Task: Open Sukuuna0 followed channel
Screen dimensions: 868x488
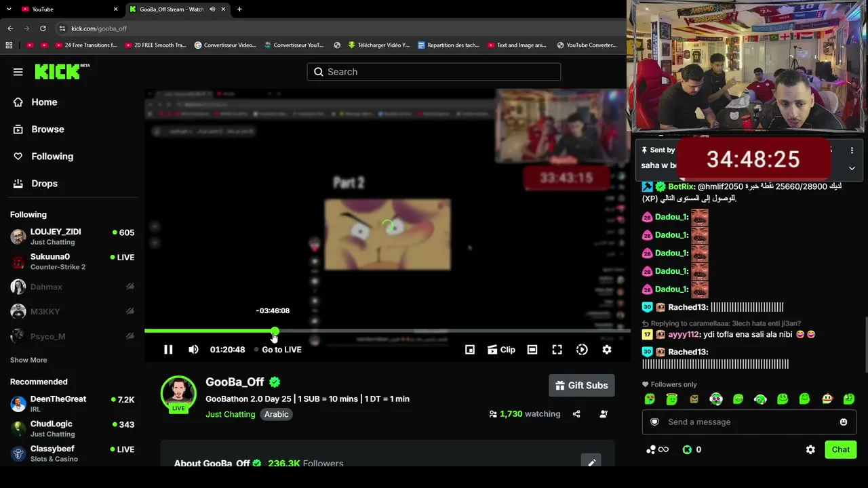Action: tap(73, 262)
